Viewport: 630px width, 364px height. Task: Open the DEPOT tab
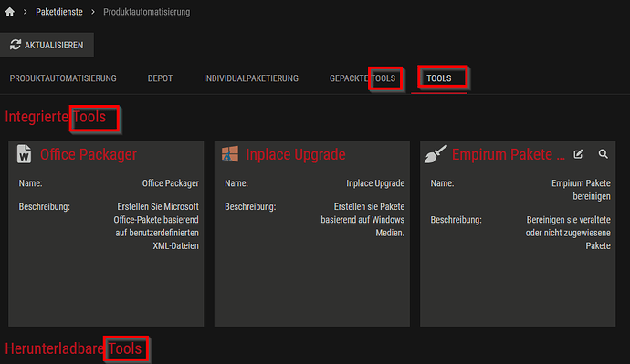[x=160, y=78]
